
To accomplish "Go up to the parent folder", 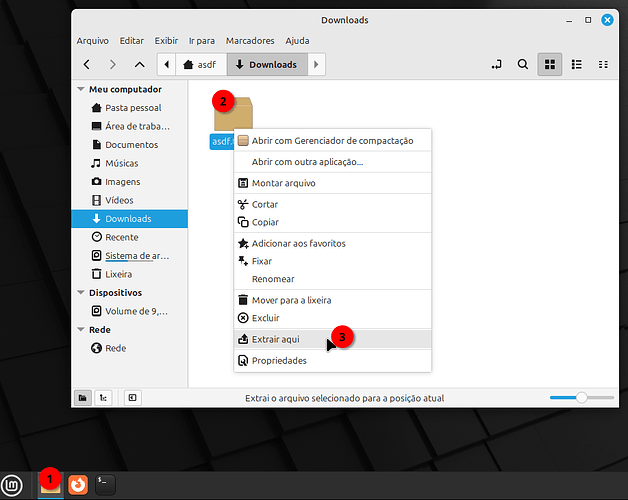I will click(x=139, y=65).
